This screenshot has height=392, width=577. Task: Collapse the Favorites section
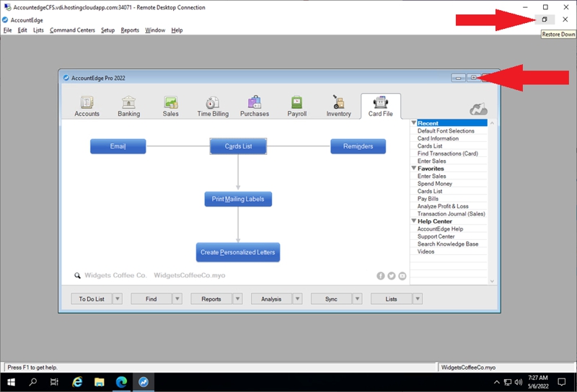click(x=414, y=168)
